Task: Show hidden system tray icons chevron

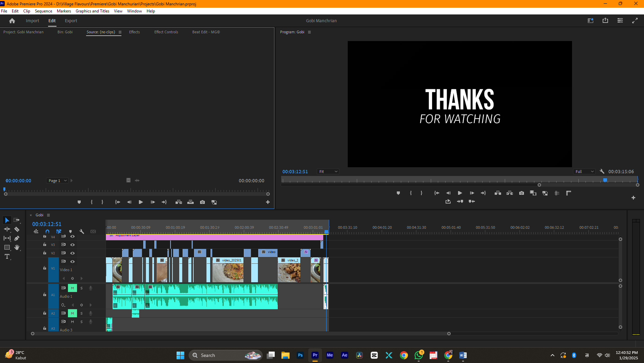Action: [552, 355]
